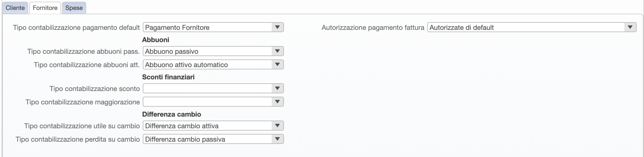The width and height of the screenshot is (644, 157).
Task: Click the 'Pagamento Fornitore' selected value
Action: (x=177, y=28)
